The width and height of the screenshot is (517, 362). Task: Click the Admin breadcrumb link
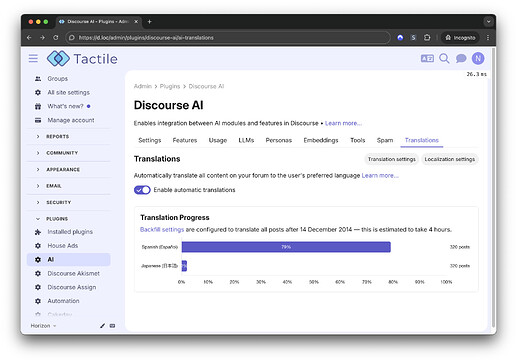point(143,86)
